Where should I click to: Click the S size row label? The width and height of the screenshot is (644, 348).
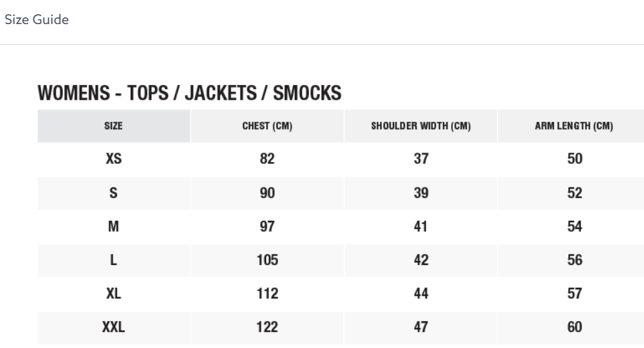(113, 193)
